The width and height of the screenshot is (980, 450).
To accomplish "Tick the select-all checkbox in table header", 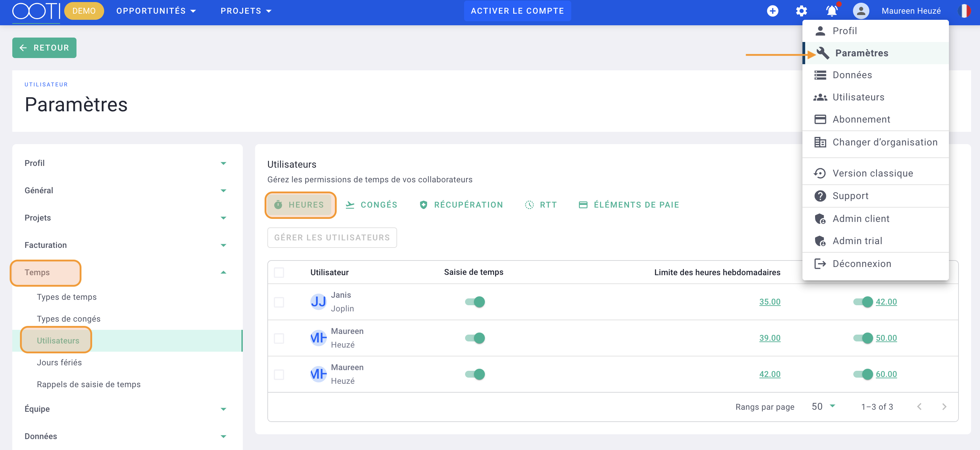I will 279,272.
